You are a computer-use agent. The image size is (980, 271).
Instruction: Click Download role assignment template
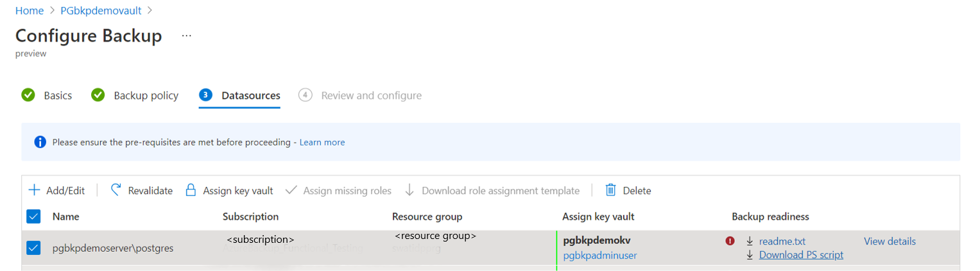point(500,190)
